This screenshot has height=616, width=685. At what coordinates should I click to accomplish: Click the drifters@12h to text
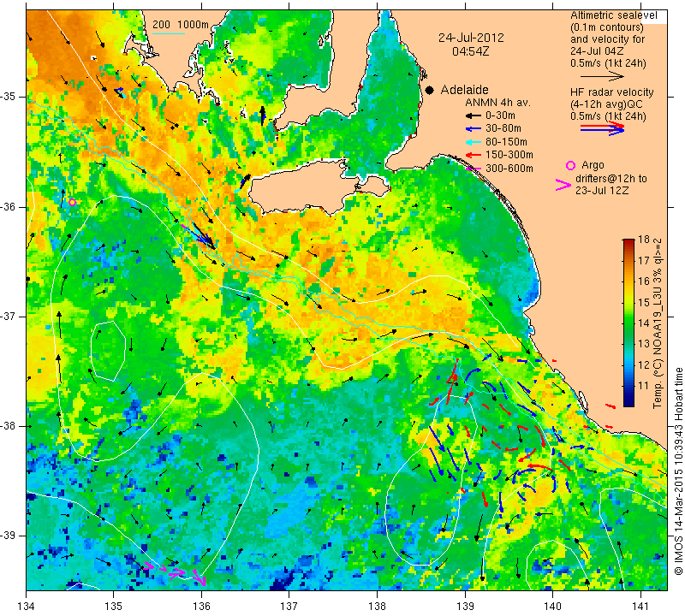(611, 179)
